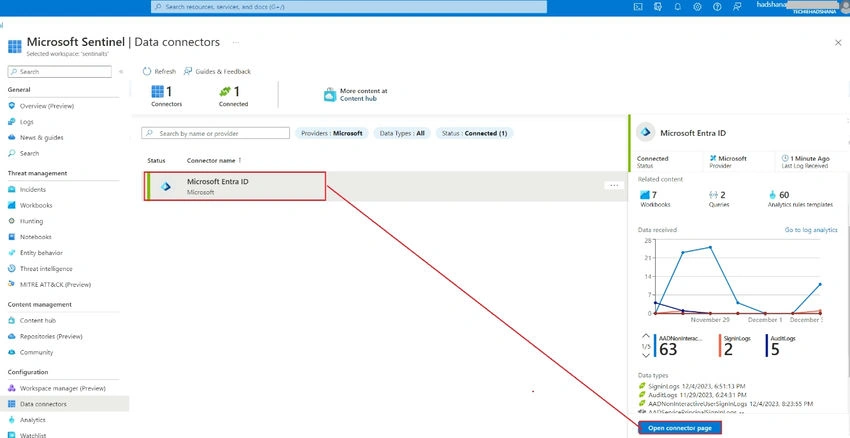This screenshot has height=438, width=850.
Task: Click the AuditLogs 11/29/2023 data type entry
Action: coord(692,395)
